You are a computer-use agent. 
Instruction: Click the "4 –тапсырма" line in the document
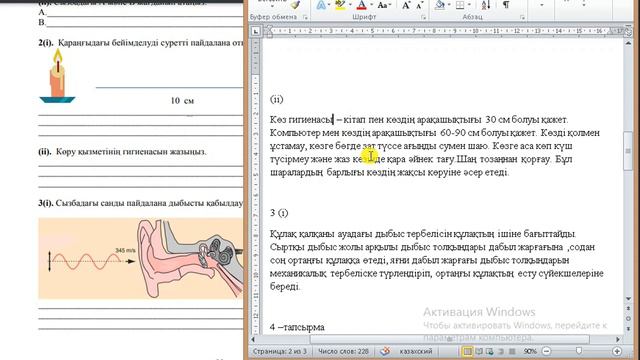297,327
